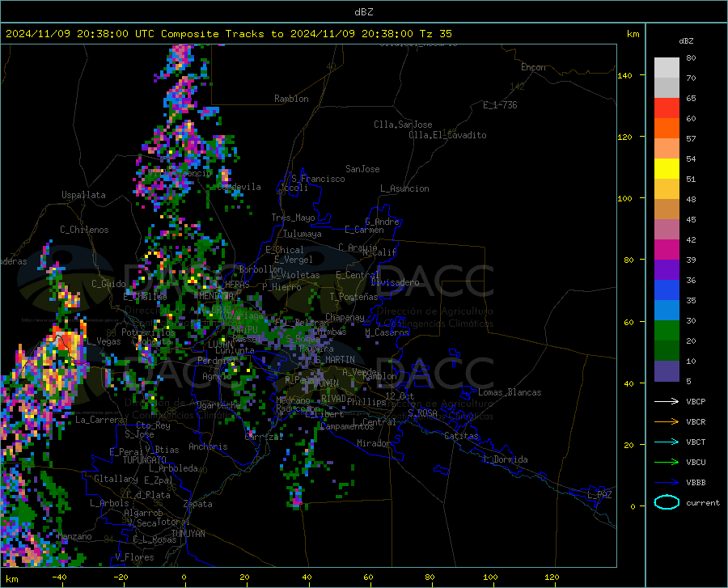This screenshot has width=728, height=588.
Task: Click the Encon label
Action: click(533, 67)
